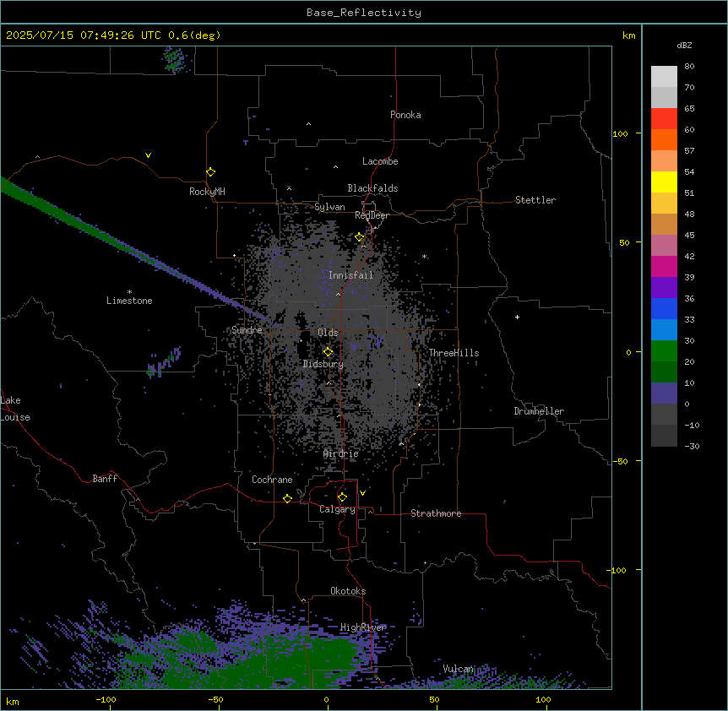The width and height of the screenshot is (728, 711).
Task: Select the Okotoks label
Action: pos(348,591)
